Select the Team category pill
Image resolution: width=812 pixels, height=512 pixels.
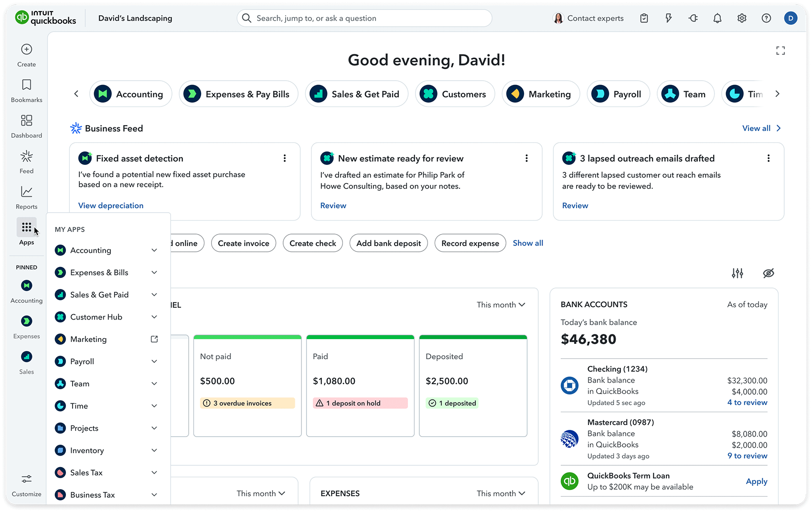pyautogui.click(x=685, y=94)
